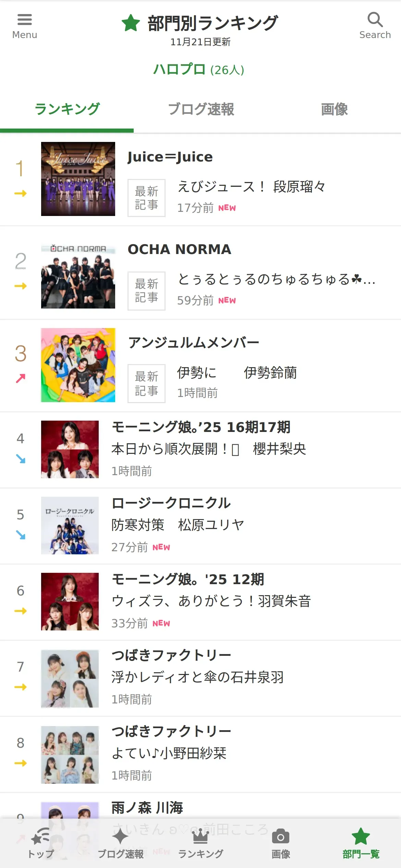This screenshot has height=868, width=401.
Task: Select the ランキング tab
Action: coord(67,109)
